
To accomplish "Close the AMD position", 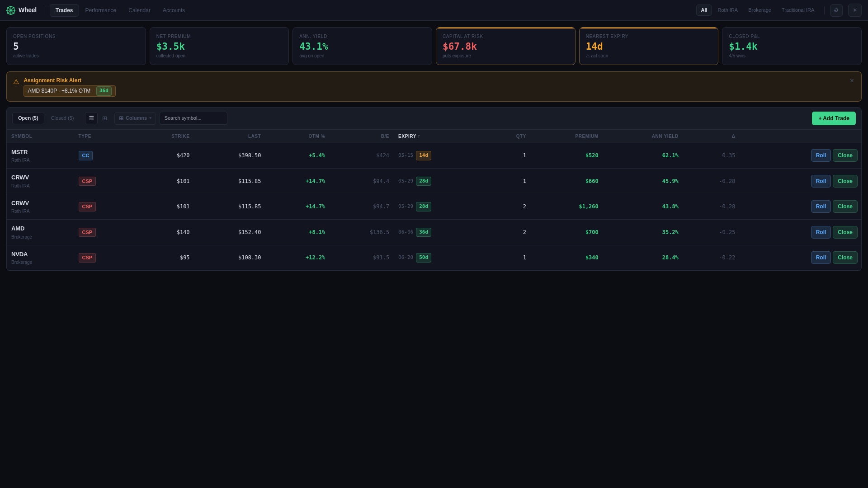I will 845,233.
